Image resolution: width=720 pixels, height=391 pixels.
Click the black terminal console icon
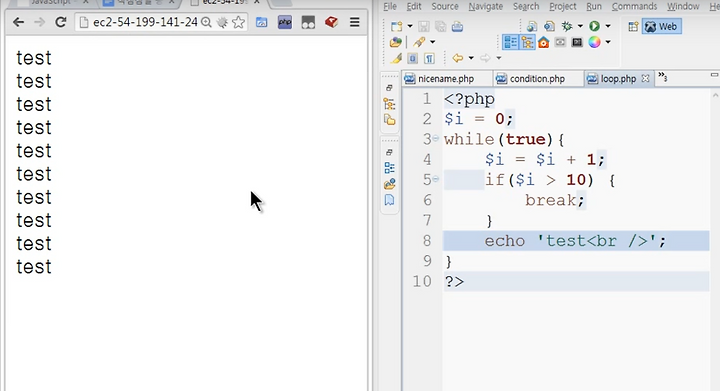[577, 42]
